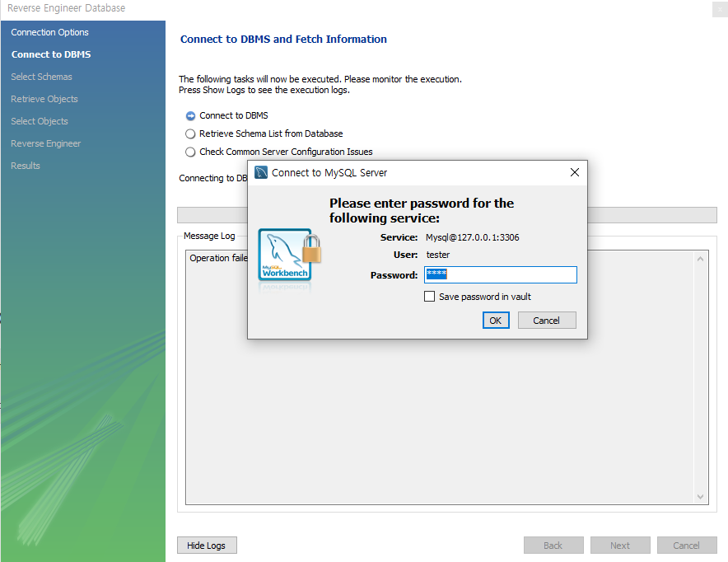Image resolution: width=728 pixels, height=562 pixels.
Task: Click the Password input field
Action: click(x=501, y=274)
